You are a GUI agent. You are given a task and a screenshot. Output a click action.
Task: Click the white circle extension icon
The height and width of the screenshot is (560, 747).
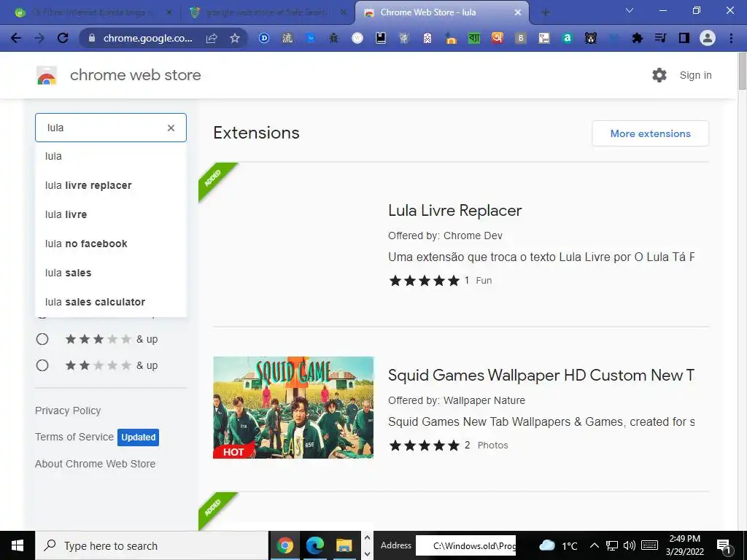click(357, 38)
